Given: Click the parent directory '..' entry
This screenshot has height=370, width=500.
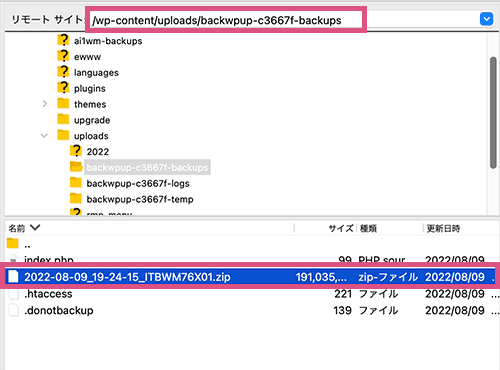Looking at the screenshot, I should coord(27,245).
